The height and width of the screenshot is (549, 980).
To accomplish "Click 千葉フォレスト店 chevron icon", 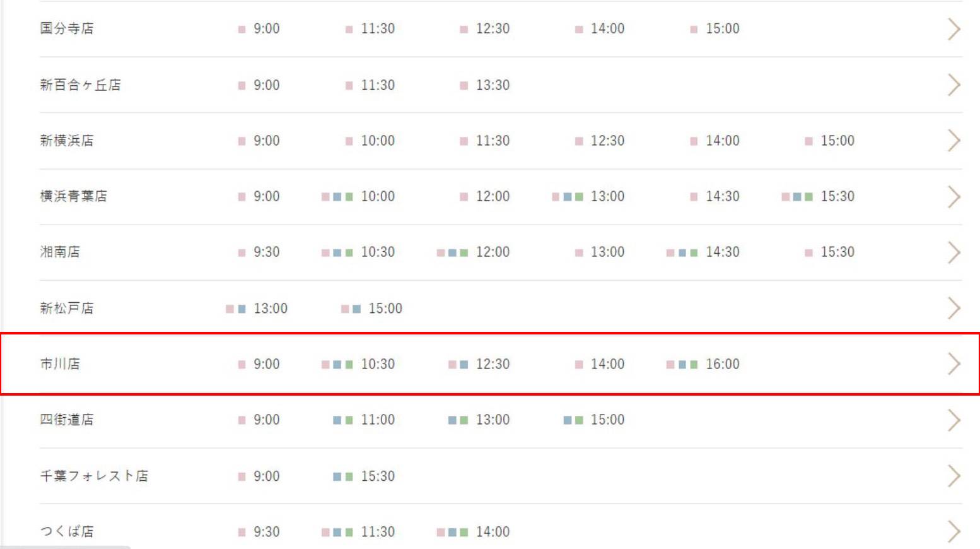I will click(954, 476).
